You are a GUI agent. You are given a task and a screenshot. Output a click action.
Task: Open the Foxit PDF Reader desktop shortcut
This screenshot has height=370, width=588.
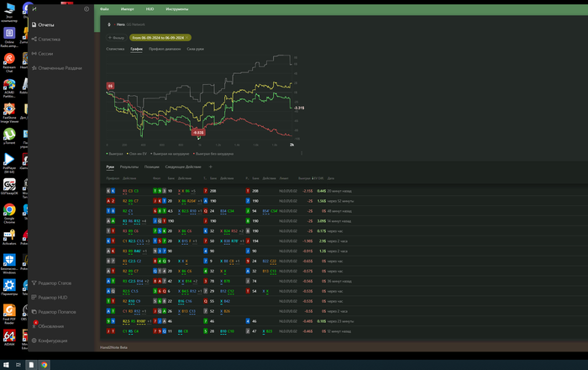click(x=9, y=314)
